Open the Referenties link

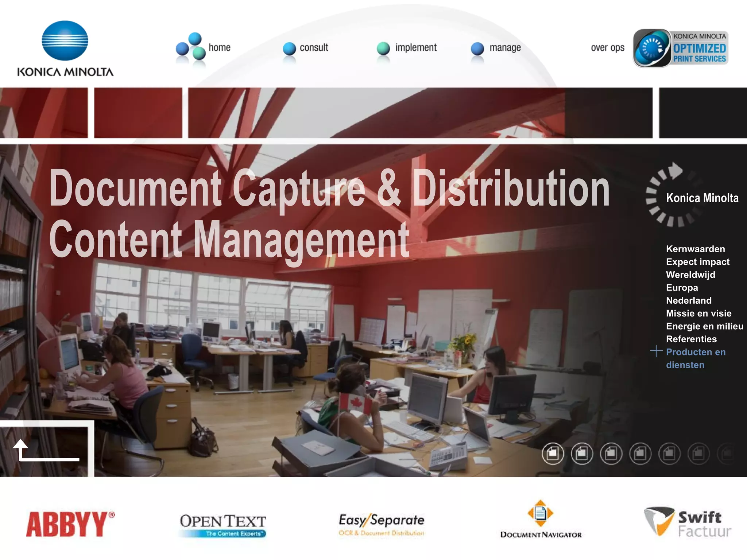691,339
